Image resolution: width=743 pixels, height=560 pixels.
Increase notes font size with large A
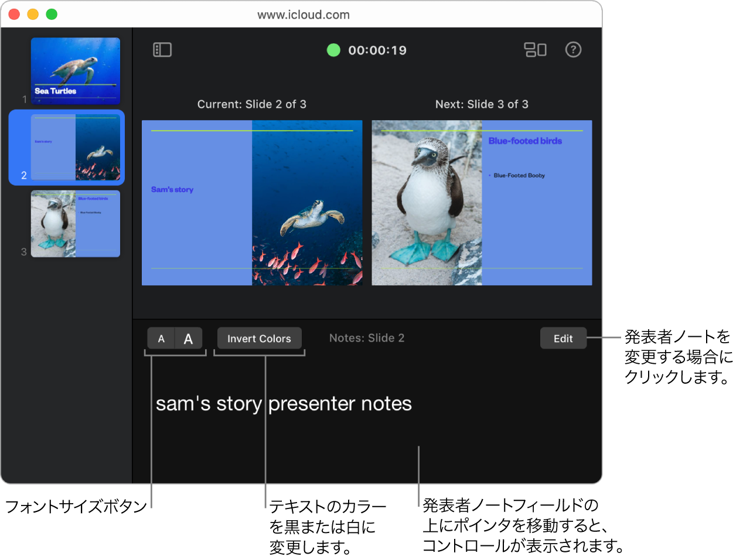[189, 339]
